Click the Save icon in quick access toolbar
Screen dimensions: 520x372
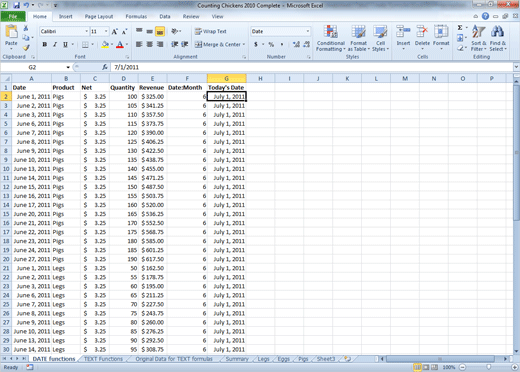pyautogui.click(x=16, y=5)
